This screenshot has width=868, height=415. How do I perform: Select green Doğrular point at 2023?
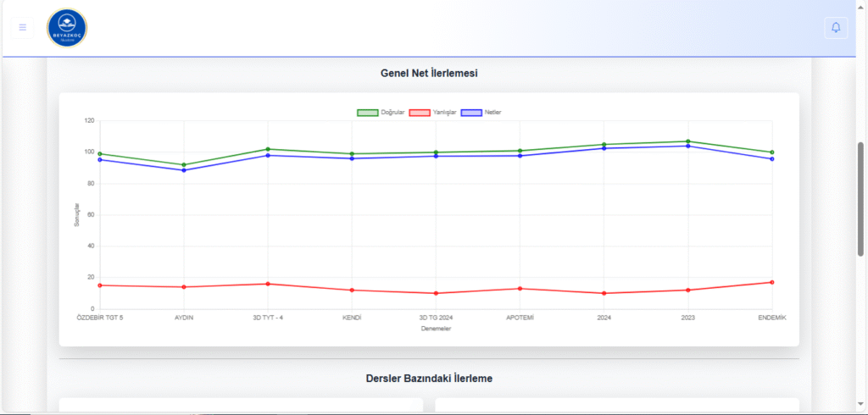(x=688, y=141)
